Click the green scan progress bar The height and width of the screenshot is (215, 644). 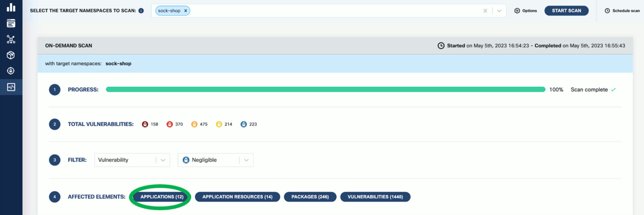point(325,89)
